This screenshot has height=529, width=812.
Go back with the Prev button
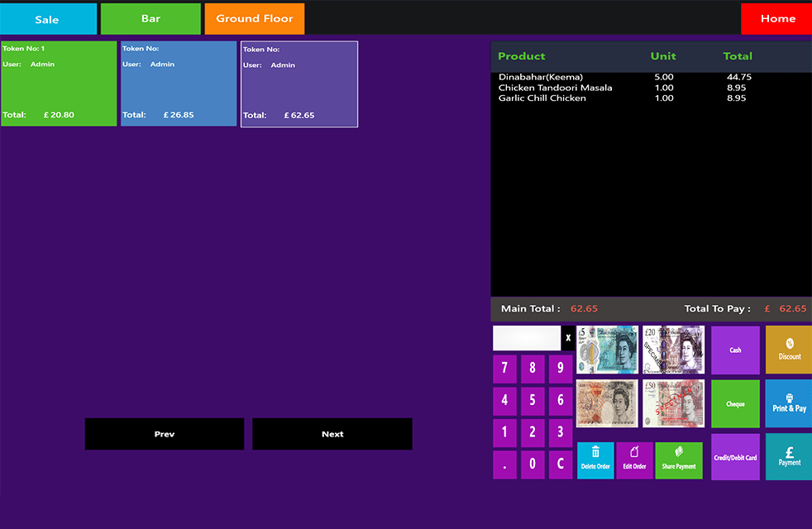(x=165, y=434)
